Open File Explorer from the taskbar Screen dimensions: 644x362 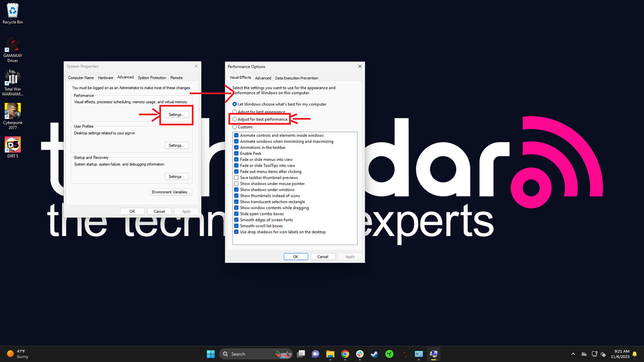(x=330, y=354)
